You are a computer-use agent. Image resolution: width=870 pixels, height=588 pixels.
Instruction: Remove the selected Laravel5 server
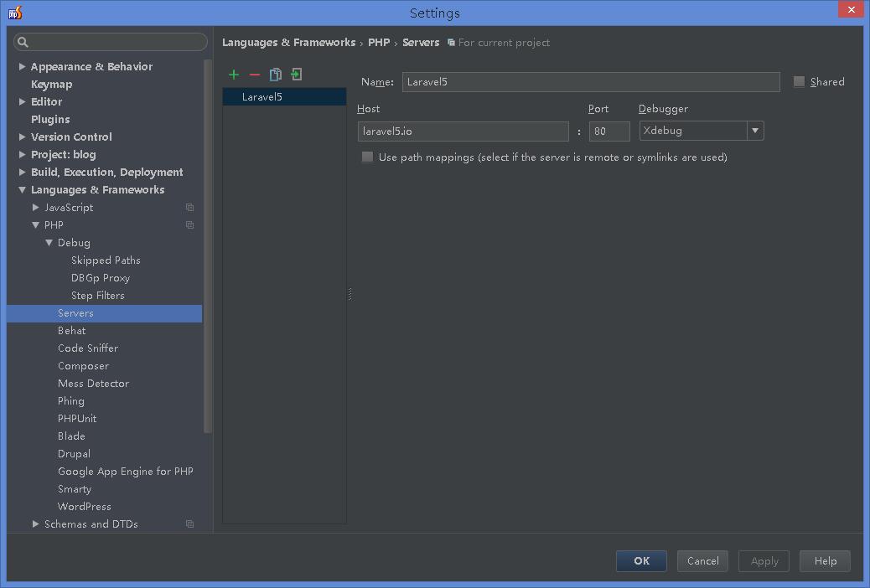click(255, 75)
